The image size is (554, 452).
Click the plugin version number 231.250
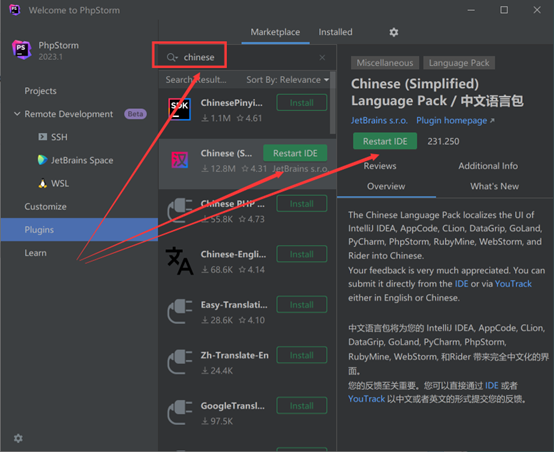[443, 141]
